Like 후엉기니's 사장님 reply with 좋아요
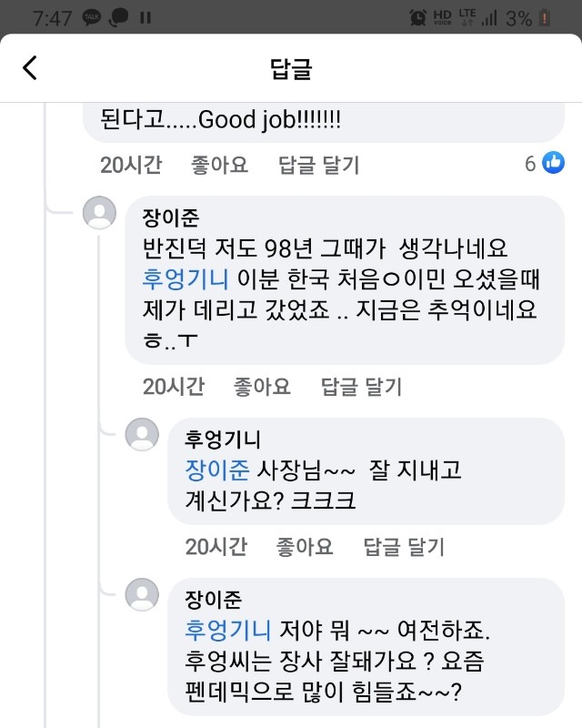582x728 pixels. [305, 546]
